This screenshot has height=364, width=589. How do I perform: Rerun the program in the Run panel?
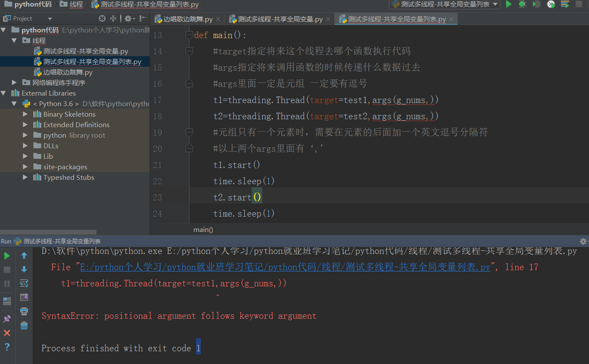point(7,255)
